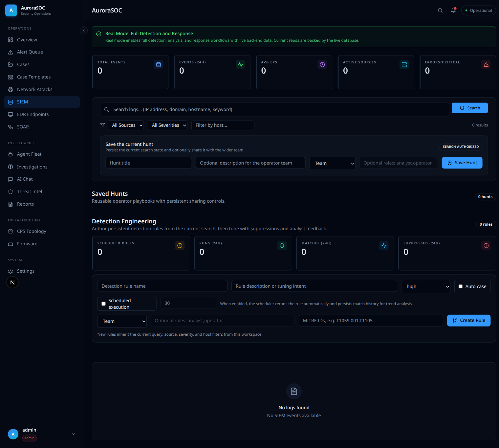Click the Hunt title field
The width and height of the screenshot is (499, 448).
tap(149, 163)
